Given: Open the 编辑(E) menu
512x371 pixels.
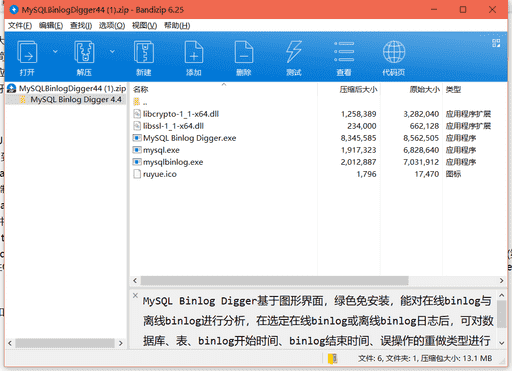Looking at the screenshot, I should click(51, 26).
